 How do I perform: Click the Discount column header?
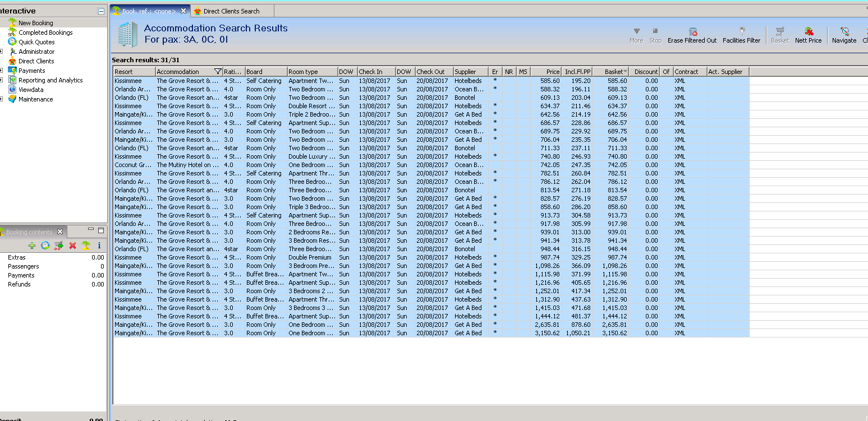[x=645, y=72]
